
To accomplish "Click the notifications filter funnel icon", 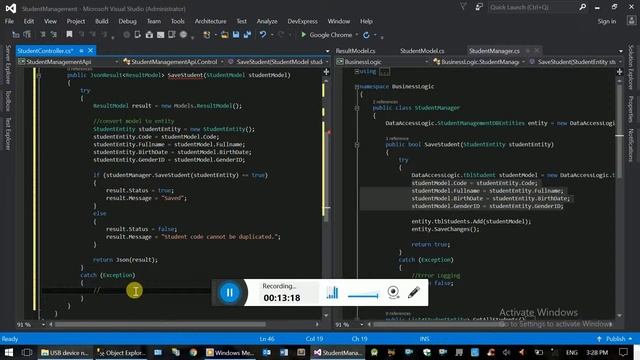I will tap(463, 7).
